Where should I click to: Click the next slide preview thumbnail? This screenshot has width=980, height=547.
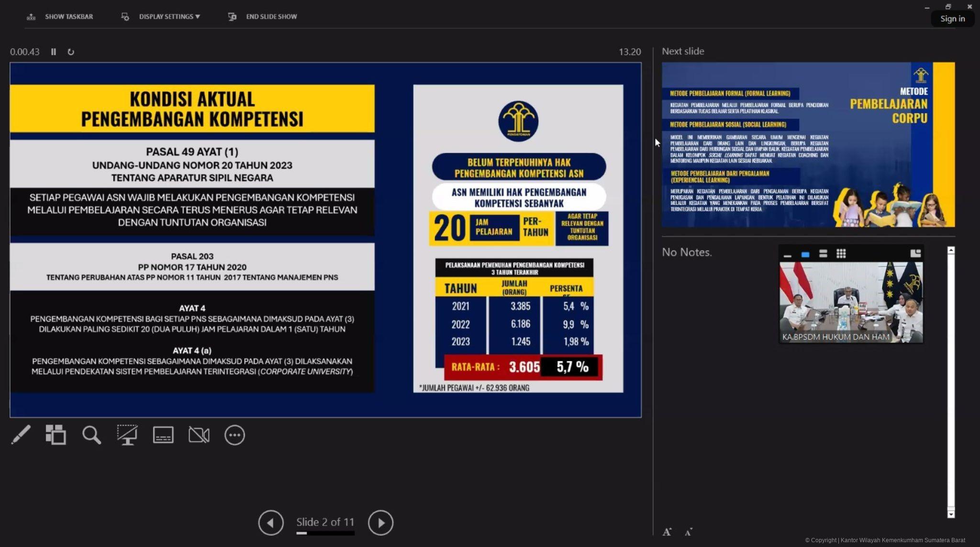click(x=808, y=144)
